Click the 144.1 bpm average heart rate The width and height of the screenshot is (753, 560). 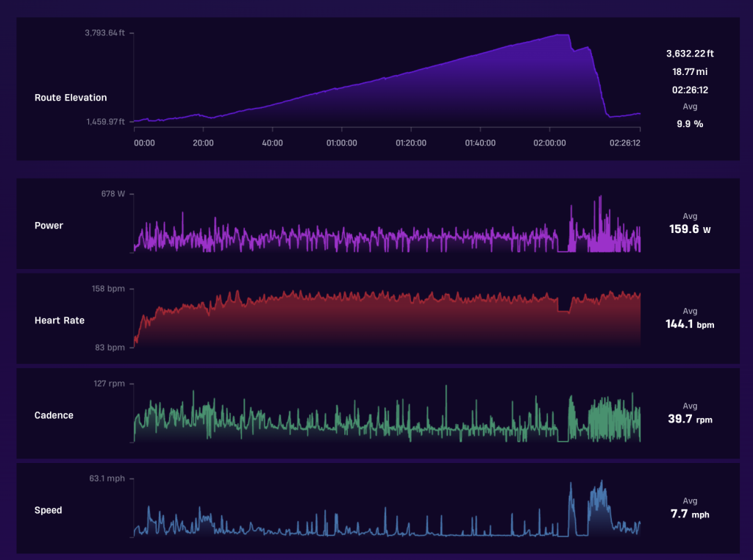point(690,324)
